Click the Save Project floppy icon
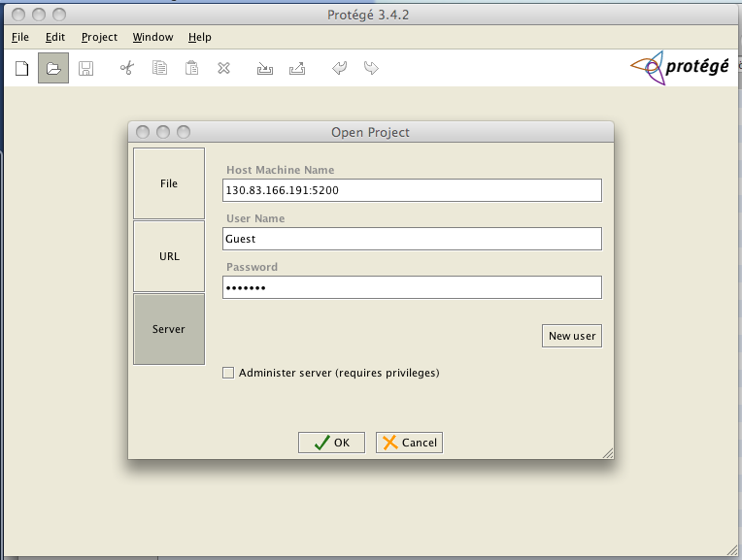This screenshot has width=742, height=560. [85, 68]
